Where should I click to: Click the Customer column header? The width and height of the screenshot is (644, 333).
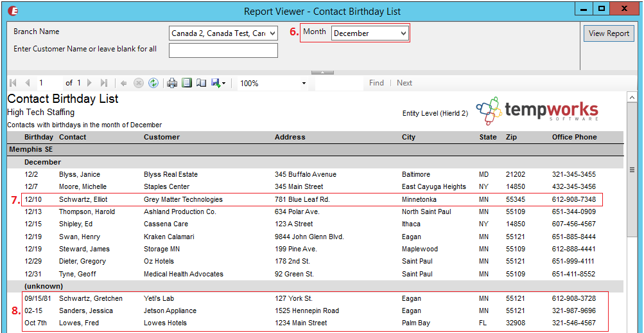click(x=162, y=137)
